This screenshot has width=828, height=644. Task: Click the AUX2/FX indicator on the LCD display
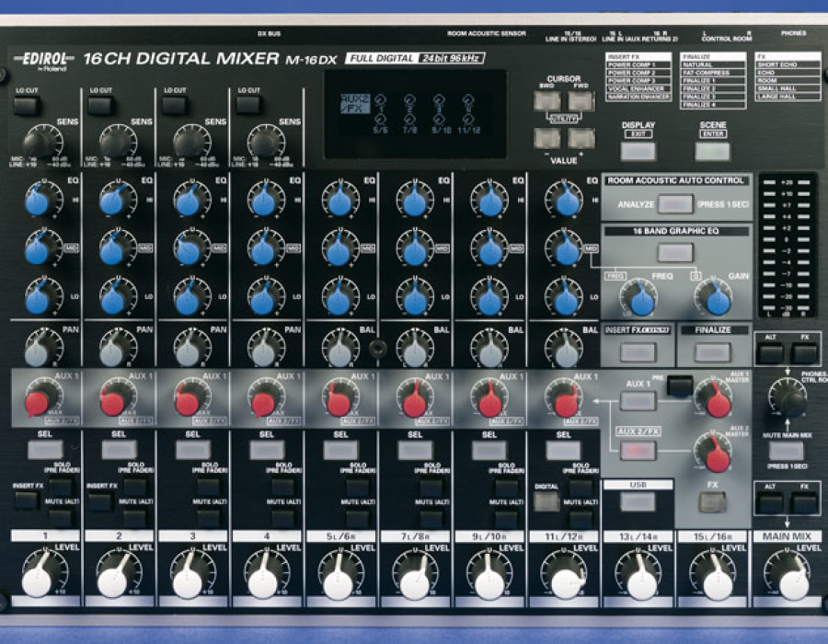[x=355, y=103]
